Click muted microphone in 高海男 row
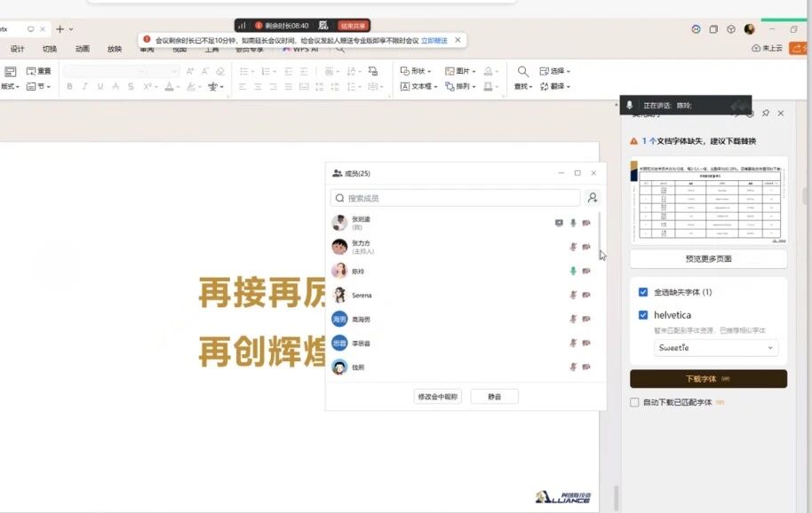 coord(573,320)
